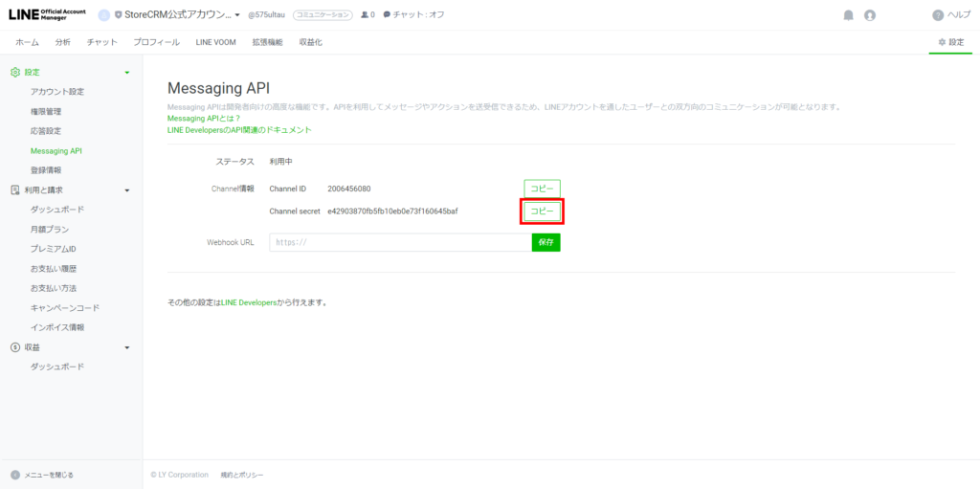Click the LINE Official Account Manager logo
Viewport: 980px width, 489px height.
(47, 14)
